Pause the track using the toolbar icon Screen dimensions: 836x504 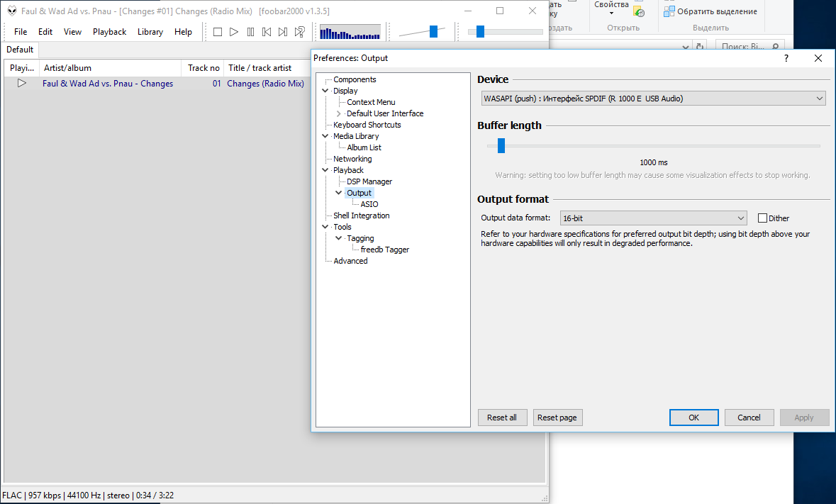pos(250,32)
